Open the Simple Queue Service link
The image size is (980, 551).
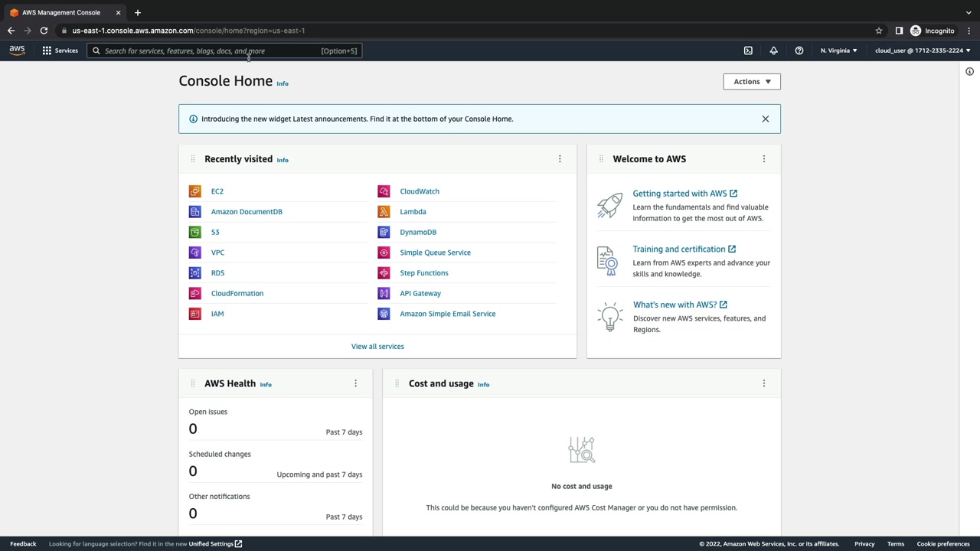435,253
